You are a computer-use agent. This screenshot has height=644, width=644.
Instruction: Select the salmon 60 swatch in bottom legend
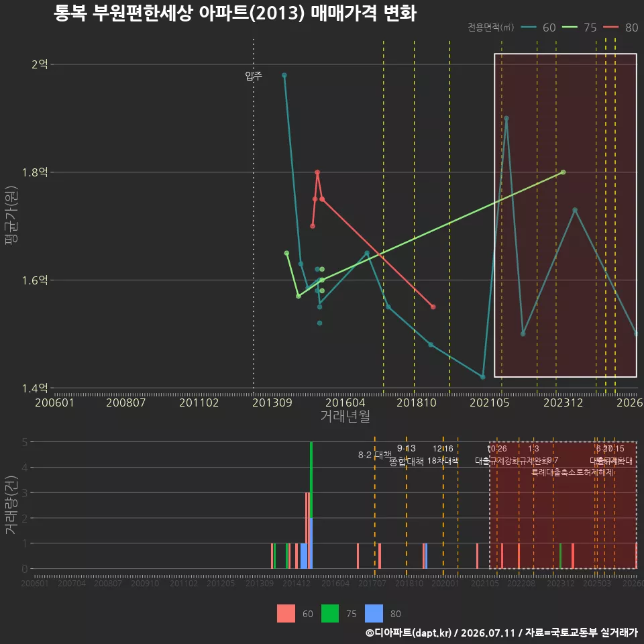(286, 614)
